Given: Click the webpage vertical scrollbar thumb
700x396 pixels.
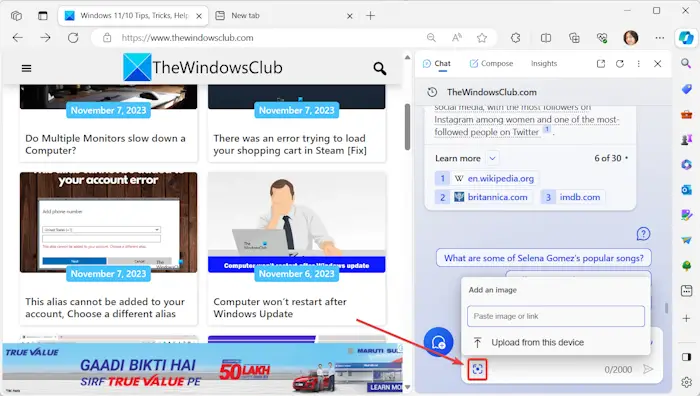Looking at the screenshot, I should 407,127.
